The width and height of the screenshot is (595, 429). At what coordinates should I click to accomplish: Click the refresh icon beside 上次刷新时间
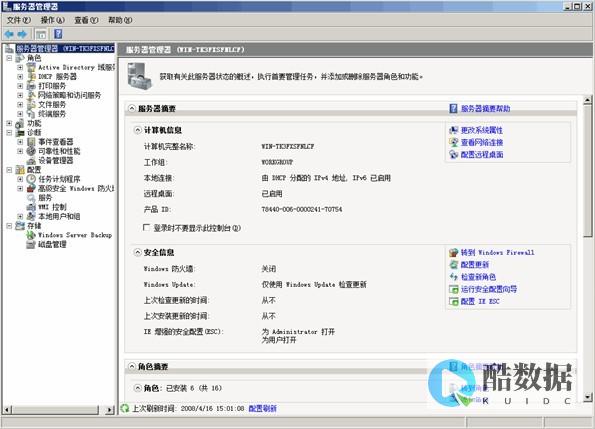coord(125,409)
